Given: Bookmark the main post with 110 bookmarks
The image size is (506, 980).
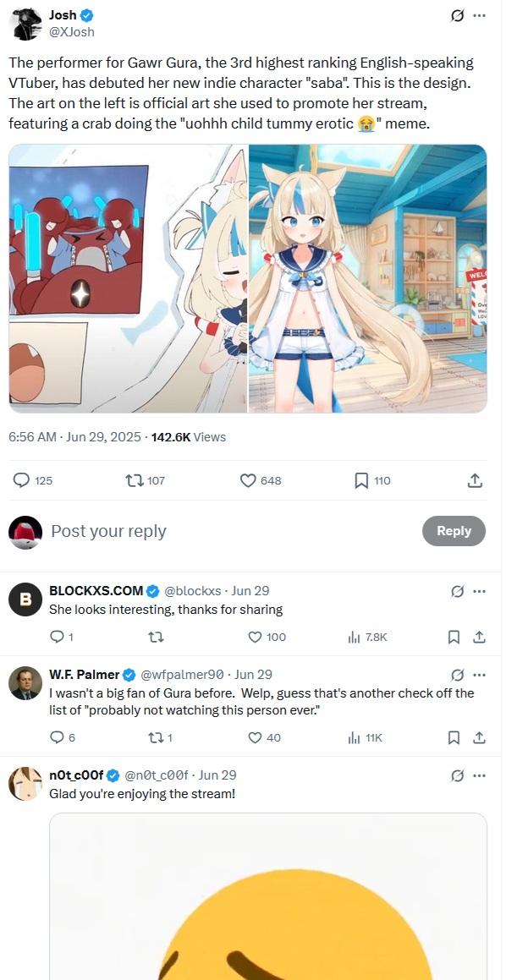Looking at the screenshot, I should [361, 480].
